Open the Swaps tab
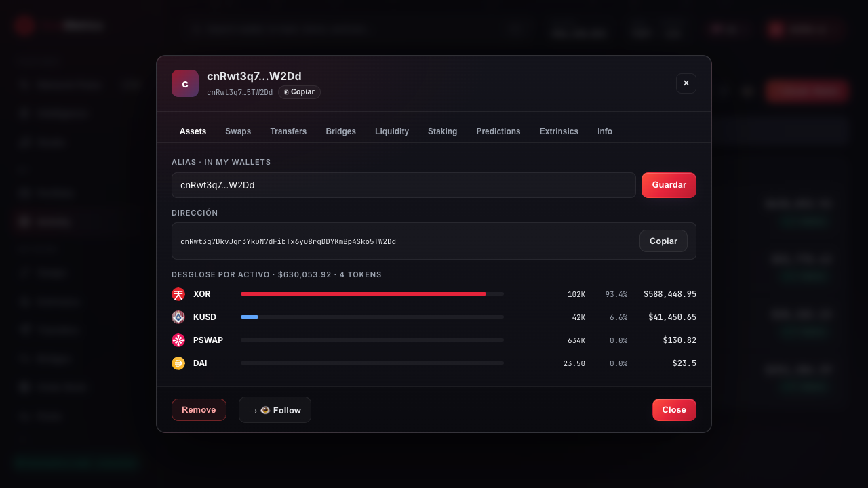This screenshot has height=488, width=868. click(238, 131)
